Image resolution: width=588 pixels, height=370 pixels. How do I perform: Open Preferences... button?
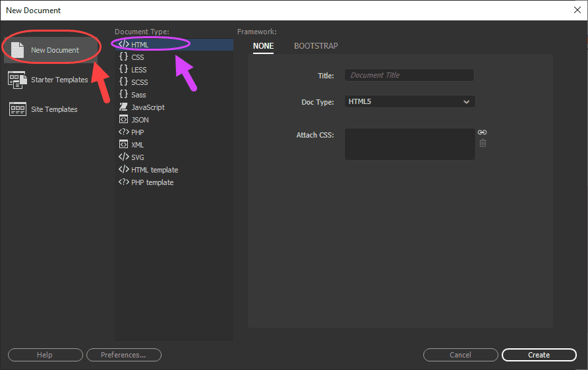[124, 355]
